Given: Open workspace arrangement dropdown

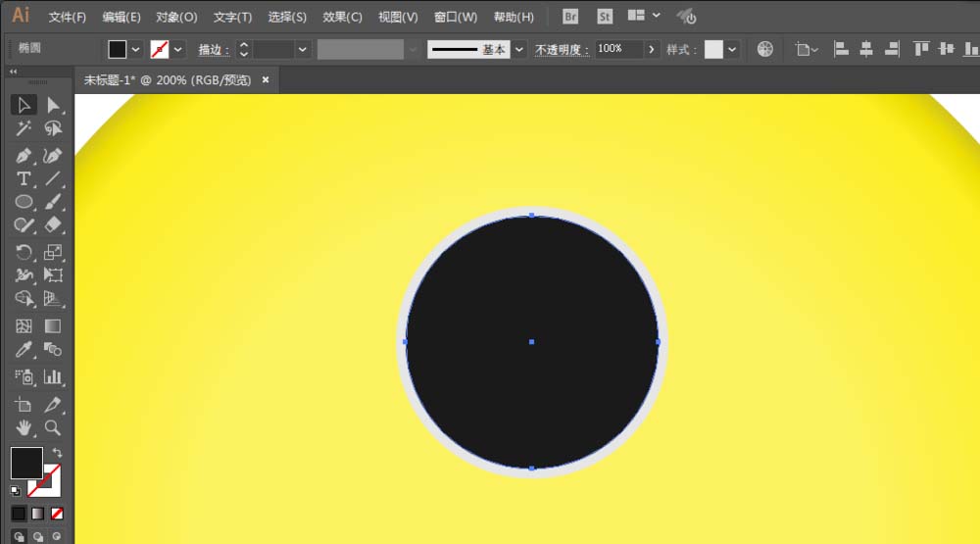Looking at the screenshot, I should click(x=644, y=16).
